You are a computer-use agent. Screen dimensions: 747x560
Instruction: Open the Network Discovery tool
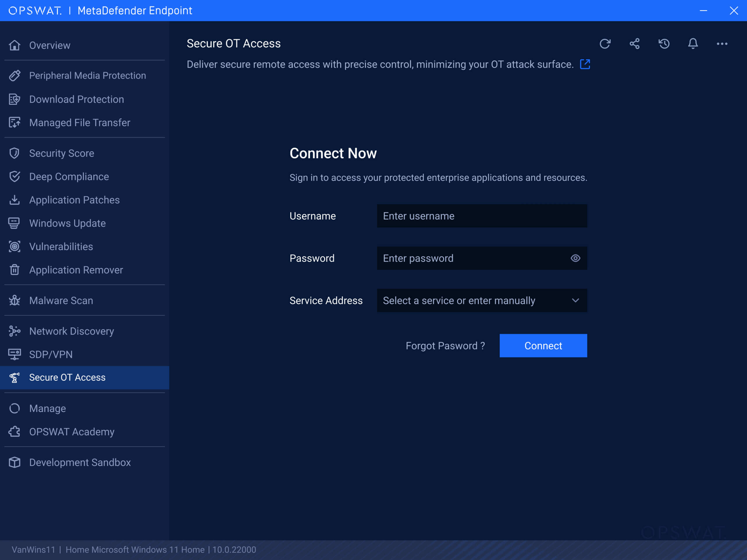click(x=71, y=331)
